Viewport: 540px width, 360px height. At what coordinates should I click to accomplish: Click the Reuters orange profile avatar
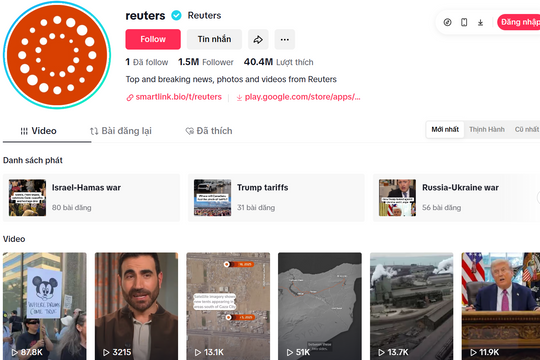point(57,55)
